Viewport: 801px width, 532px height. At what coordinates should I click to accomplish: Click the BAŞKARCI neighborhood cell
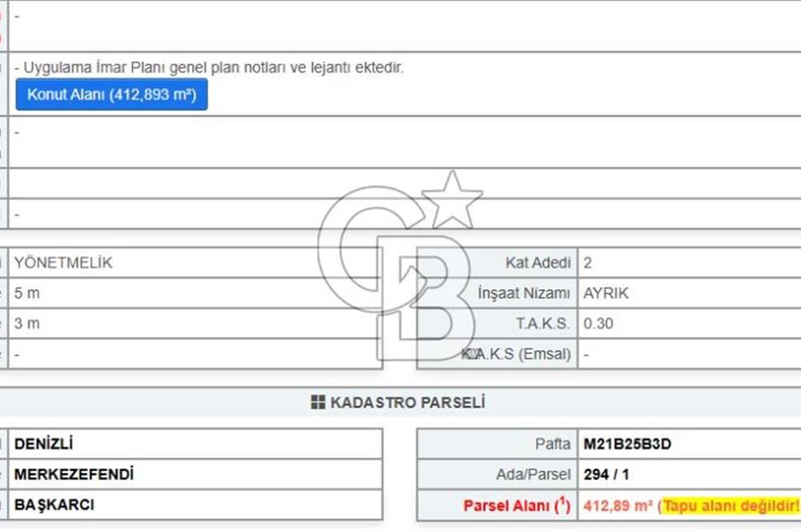(x=54, y=506)
